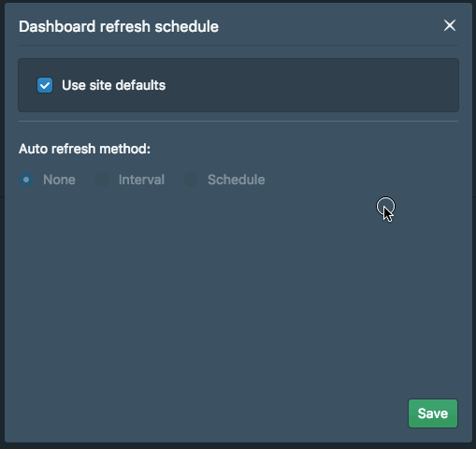Image resolution: width=476 pixels, height=449 pixels.
Task: Click the 'Dashboard refresh schedule' title
Action: (119, 26)
